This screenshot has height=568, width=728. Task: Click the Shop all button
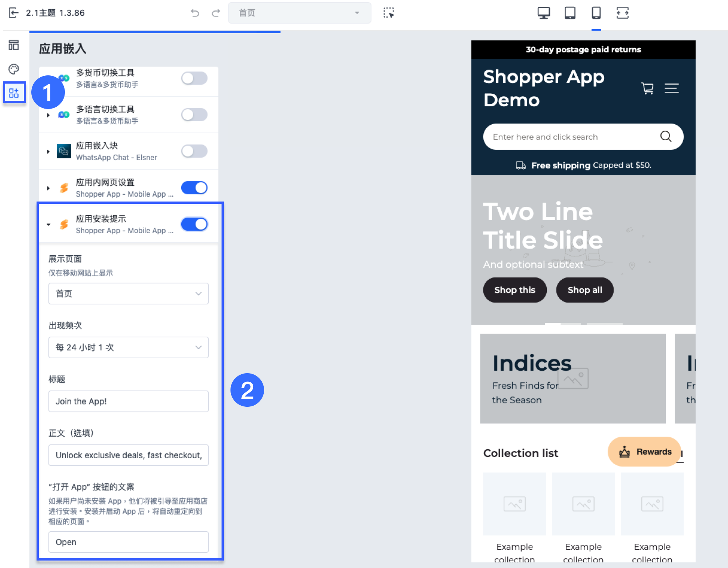585,290
